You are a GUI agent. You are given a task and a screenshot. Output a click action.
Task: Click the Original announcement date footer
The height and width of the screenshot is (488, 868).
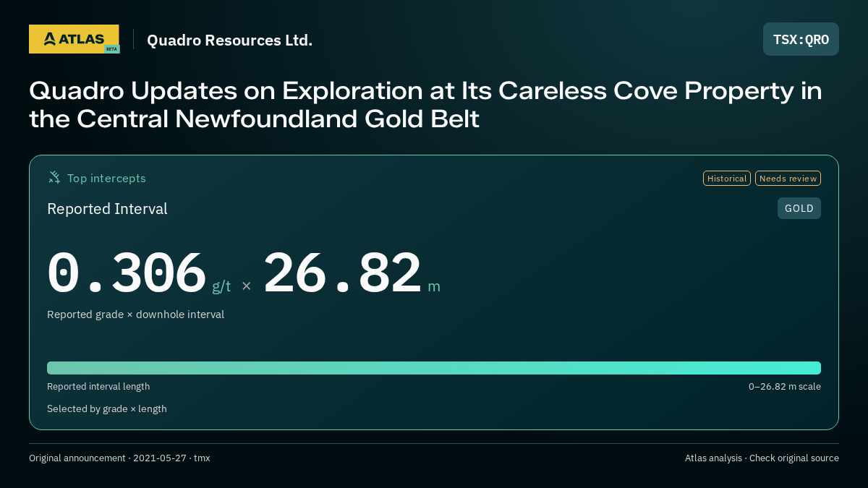pyautogui.click(x=119, y=458)
